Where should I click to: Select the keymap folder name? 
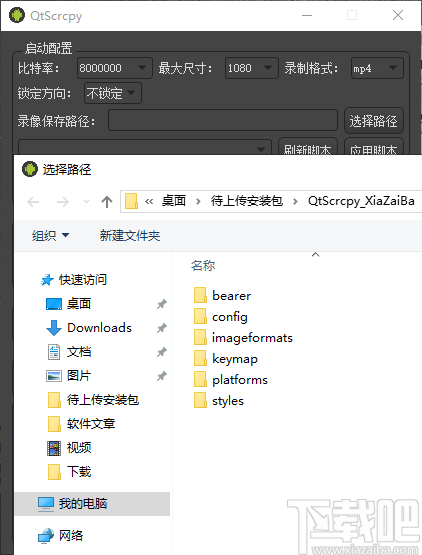click(235, 359)
